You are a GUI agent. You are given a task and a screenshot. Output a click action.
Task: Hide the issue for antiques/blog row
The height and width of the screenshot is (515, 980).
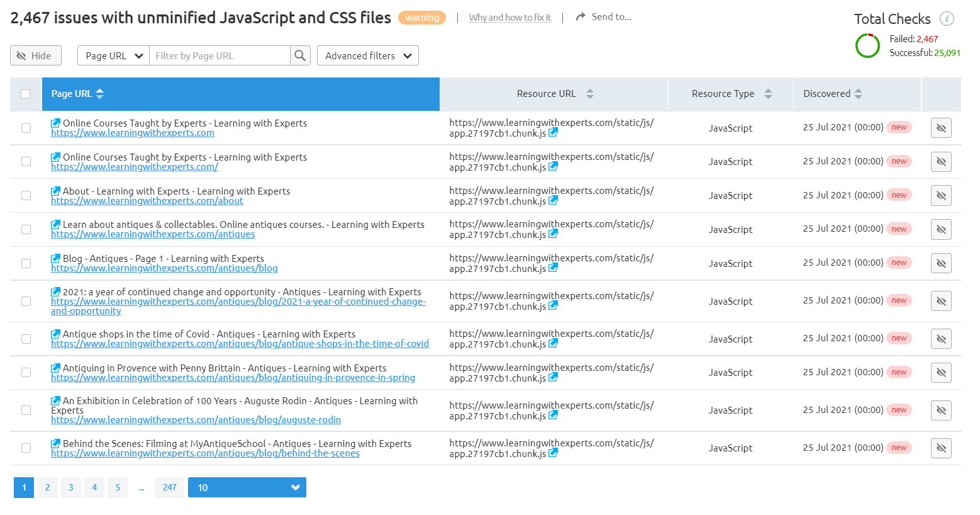[941, 263]
